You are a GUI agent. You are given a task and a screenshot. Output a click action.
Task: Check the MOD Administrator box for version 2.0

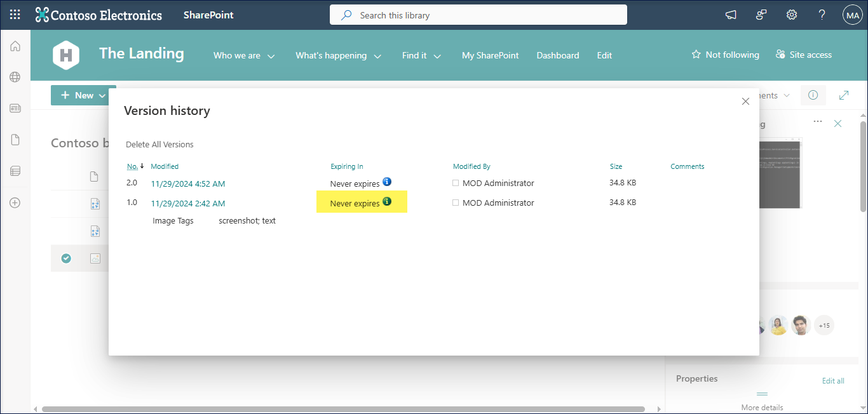(x=456, y=183)
